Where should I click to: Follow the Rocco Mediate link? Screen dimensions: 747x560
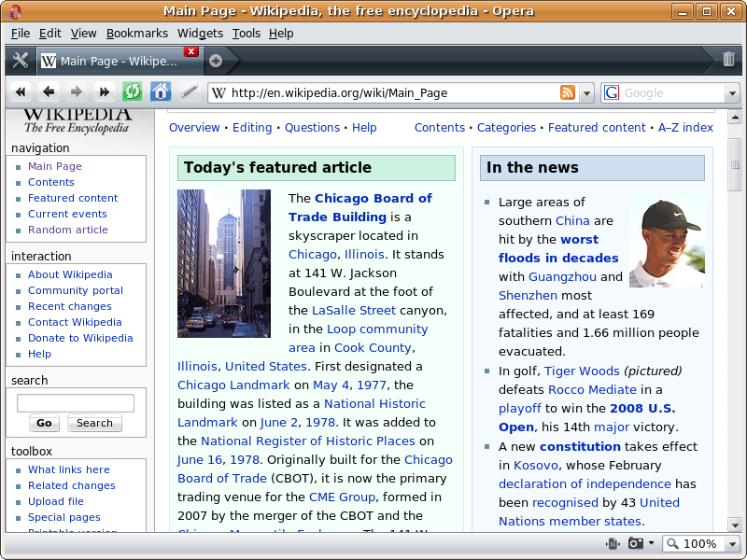point(592,389)
